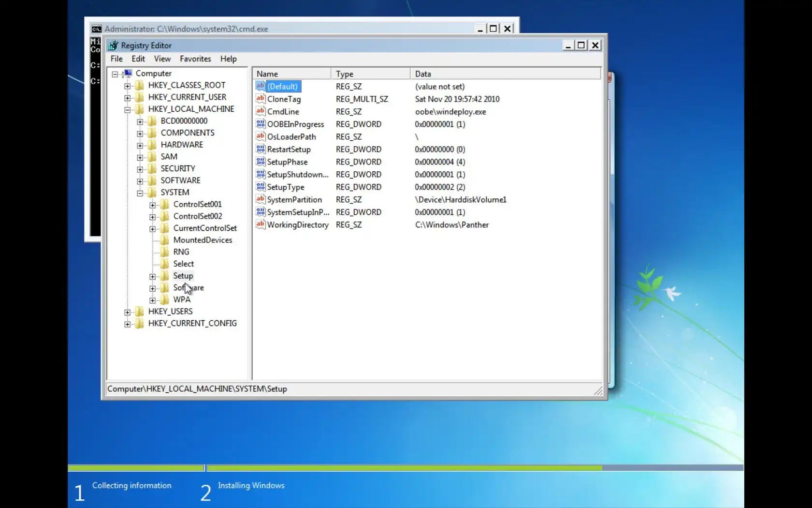Click the DWORD icon beside SetupType
Screen dimensions: 812x508
[261, 187]
